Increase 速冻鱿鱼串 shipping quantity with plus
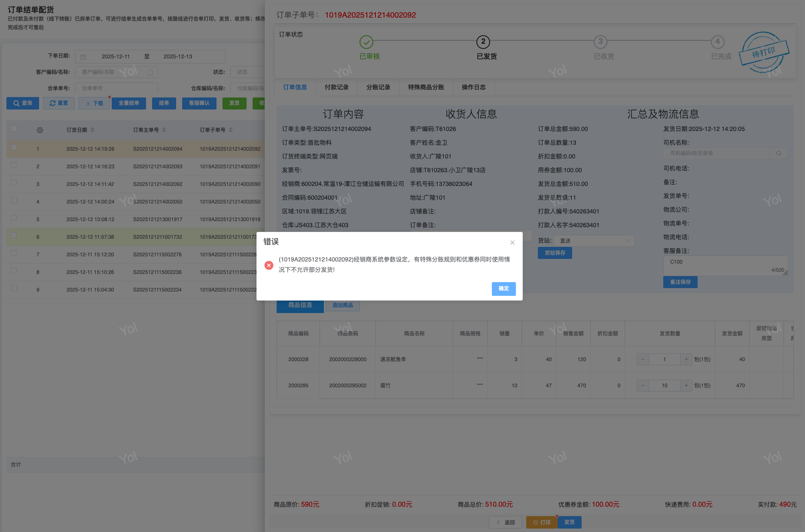 pyautogui.click(x=686, y=359)
